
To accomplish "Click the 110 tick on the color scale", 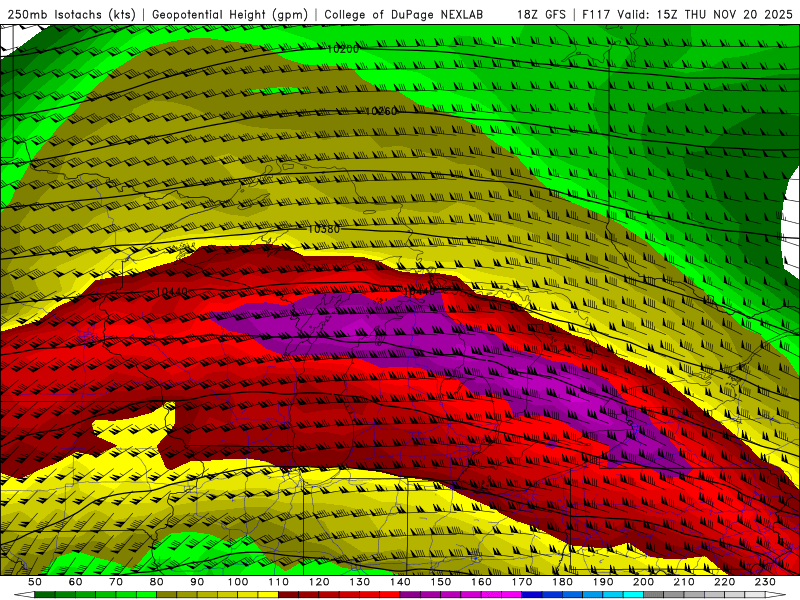I will (x=279, y=582).
